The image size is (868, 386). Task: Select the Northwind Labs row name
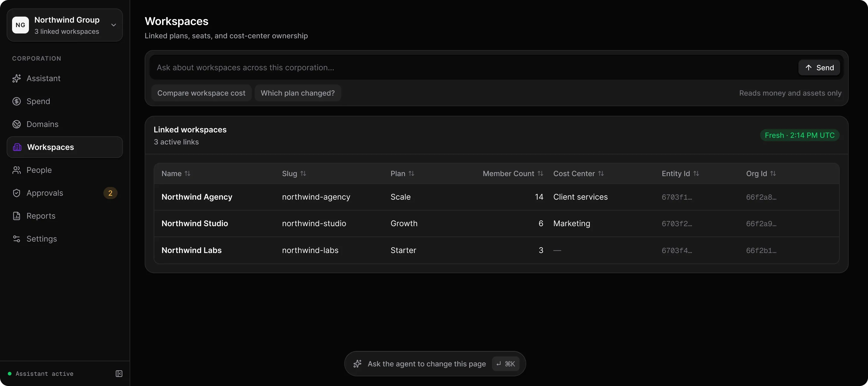(191, 250)
